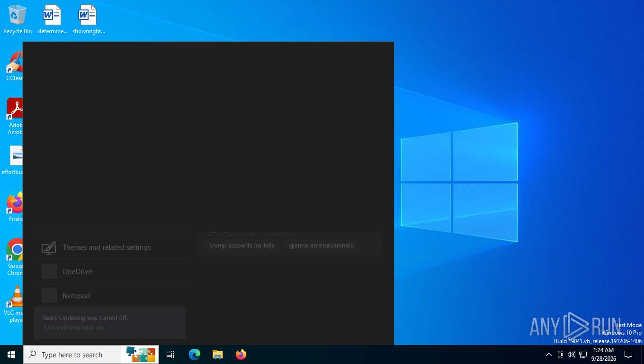Click the 'giannis antetokounmpo' suggestion chip
Image resolution: width=644 pixels, height=364 pixels.
click(x=322, y=246)
